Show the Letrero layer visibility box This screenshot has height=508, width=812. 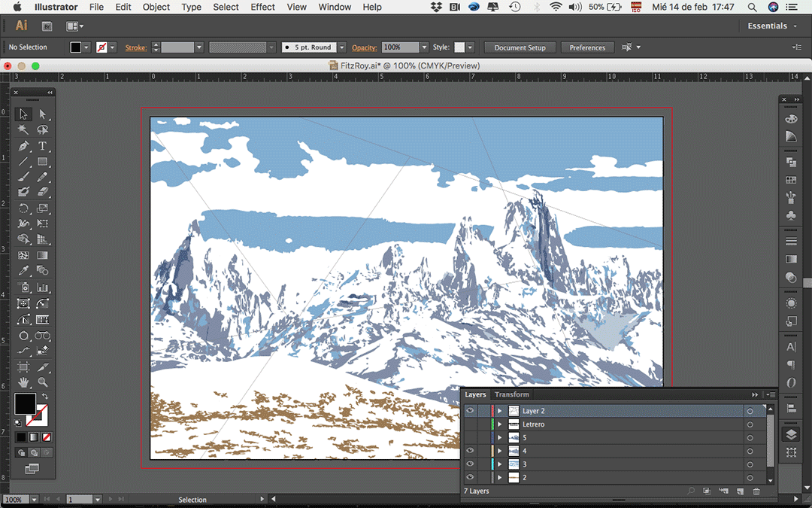(470, 424)
